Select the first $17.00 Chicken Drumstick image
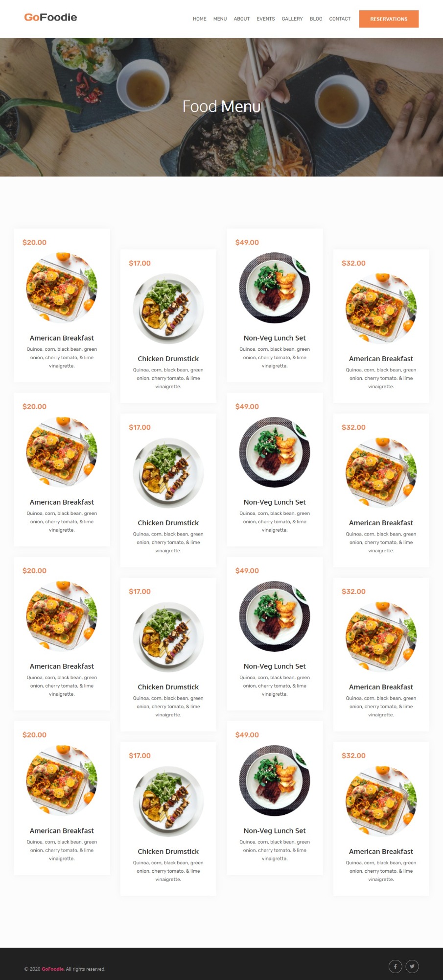Image resolution: width=443 pixels, height=980 pixels. (168, 309)
